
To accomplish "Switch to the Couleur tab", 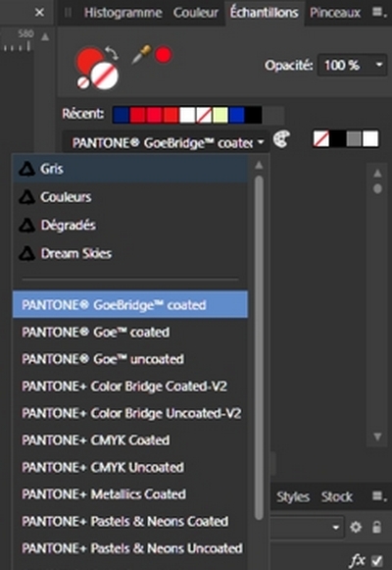I will click(196, 13).
